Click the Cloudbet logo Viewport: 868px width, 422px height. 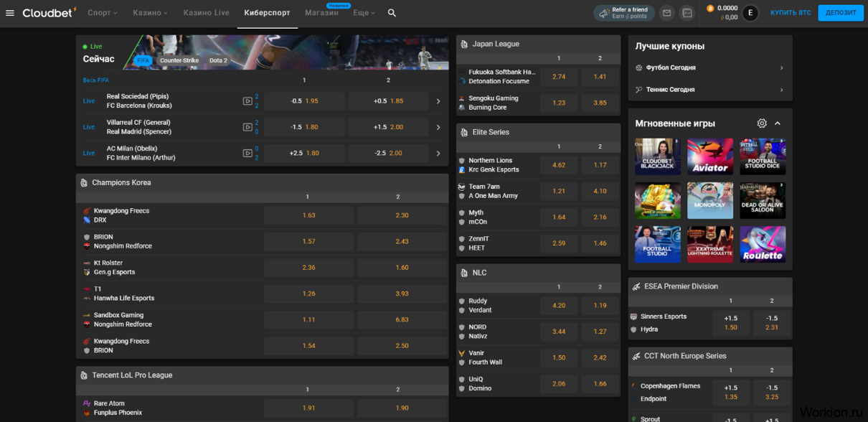click(49, 12)
